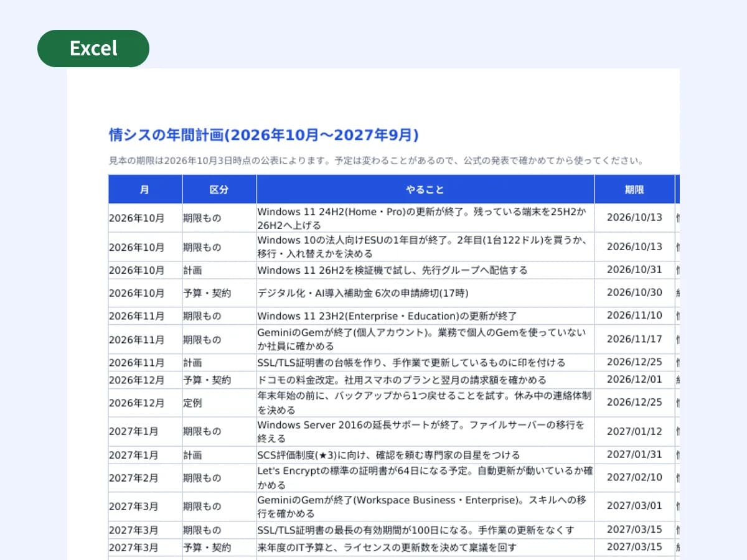Select 2026/10/13 in the Windows 11 24H2 row
The height and width of the screenshot is (560, 747).
[x=634, y=218]
